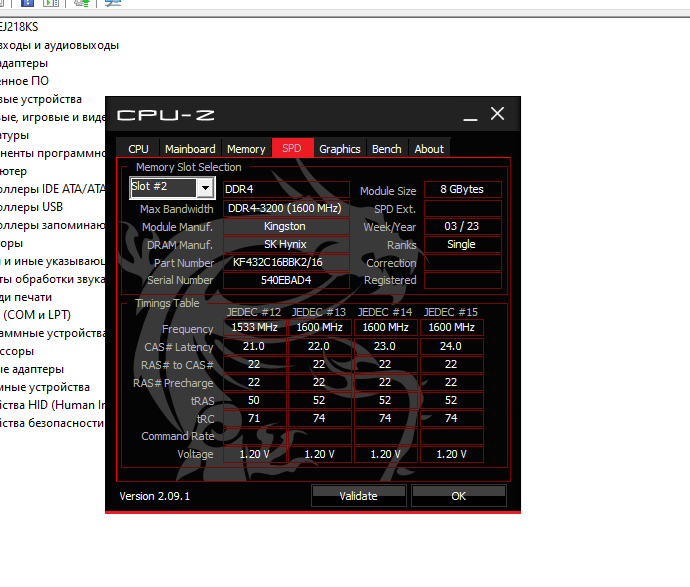Click the JEDEC #15 column header

tap(451, 312)
